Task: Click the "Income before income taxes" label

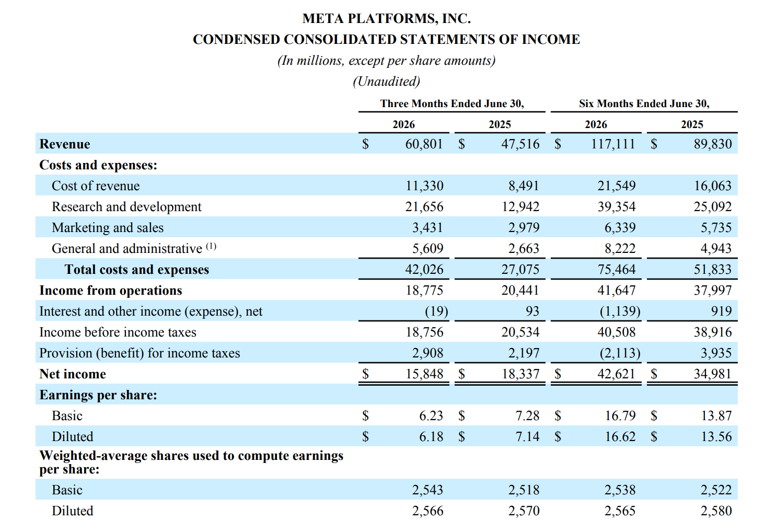Action: pos(118,332)
